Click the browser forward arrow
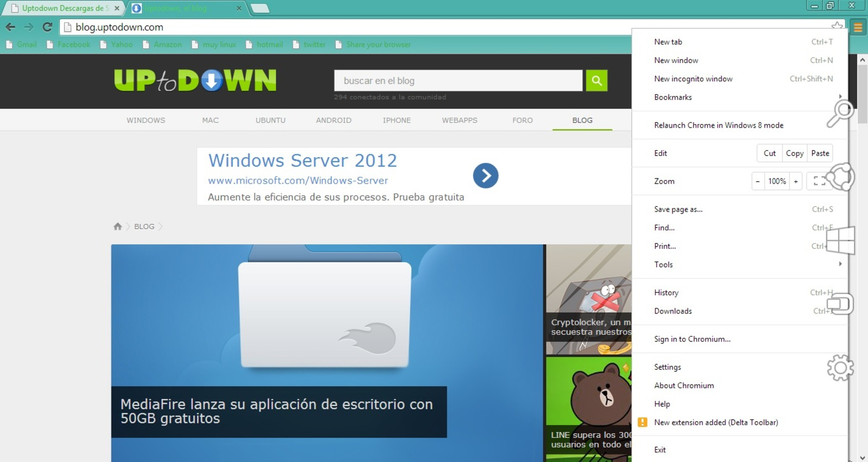868x462 pixels. point(29,27)
